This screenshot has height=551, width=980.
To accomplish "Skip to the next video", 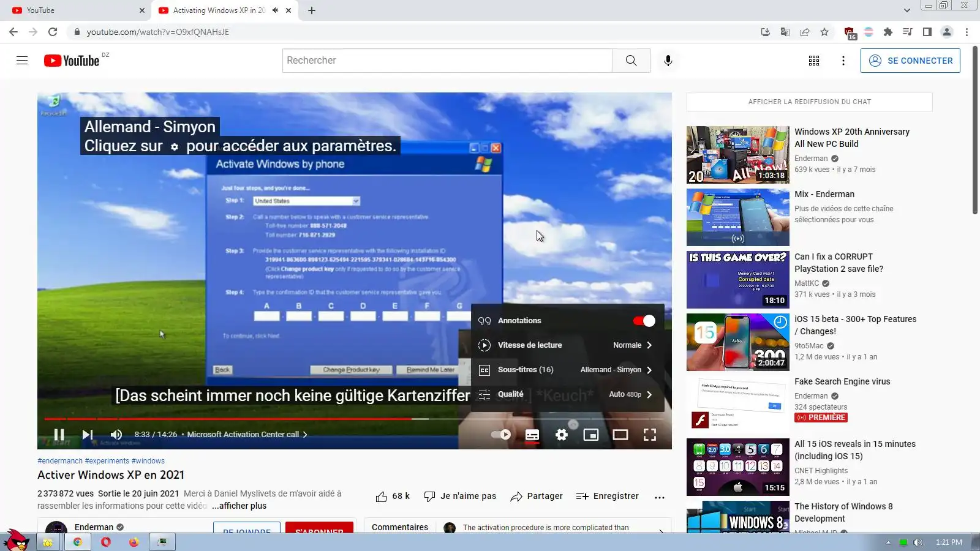I will point(88,435).
